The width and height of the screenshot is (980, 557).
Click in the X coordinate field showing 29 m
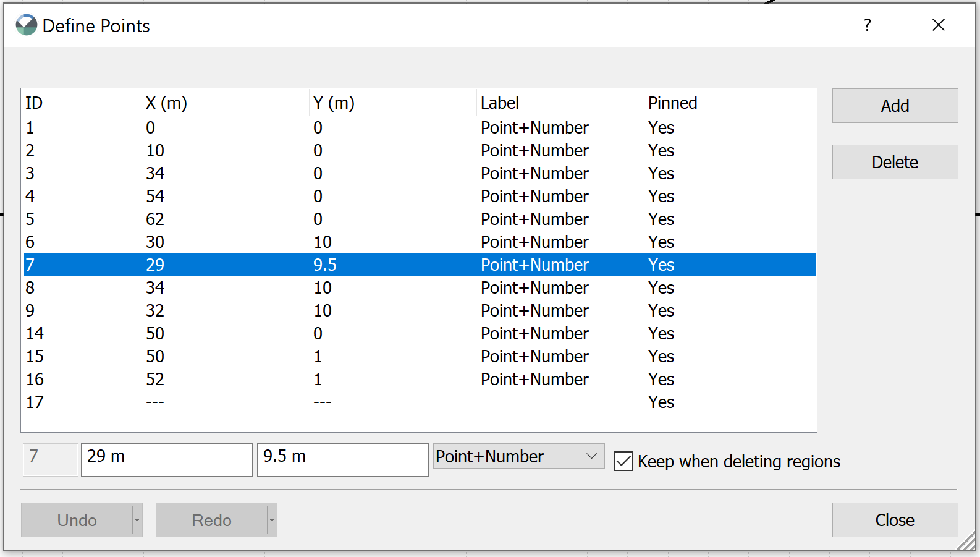point(166,459)
